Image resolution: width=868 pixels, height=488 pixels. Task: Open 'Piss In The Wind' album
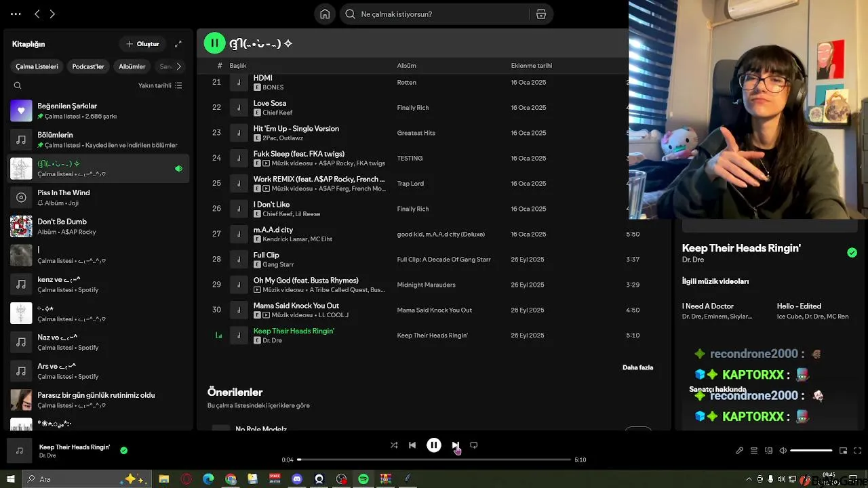pos(99,197)
